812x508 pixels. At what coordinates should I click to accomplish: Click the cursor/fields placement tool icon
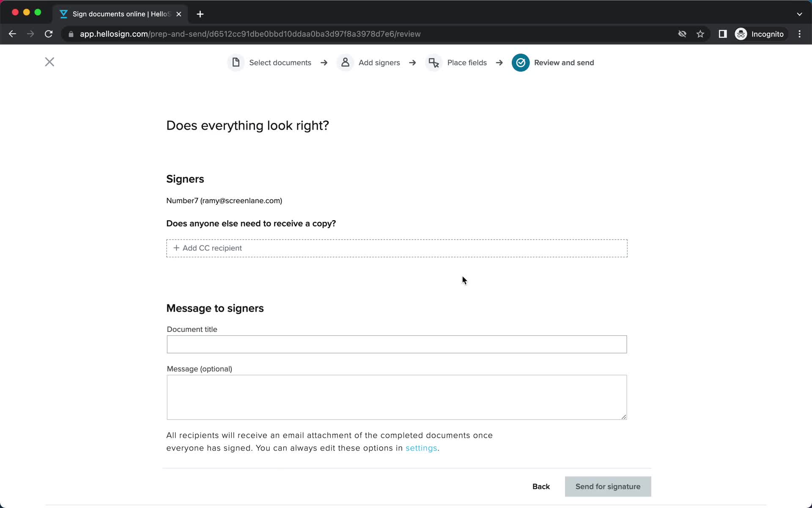(x=434, y=63)
